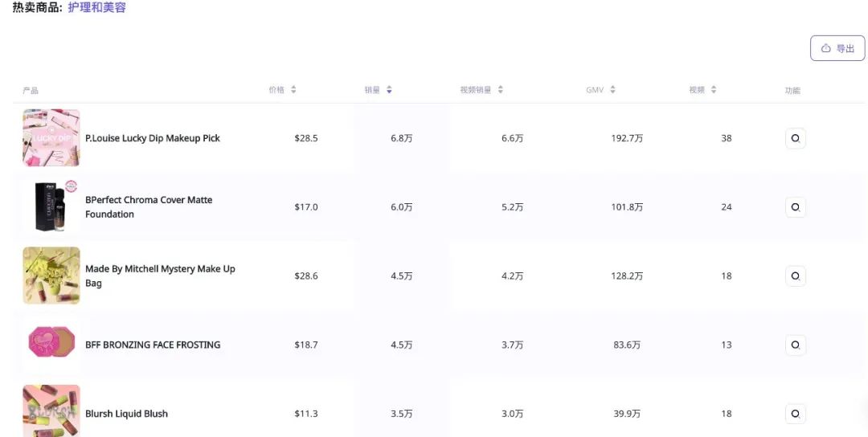This screenshot has width=868, height=437.
Task: Open the 护理和美容 category link
Action: [x=97, y=8]
